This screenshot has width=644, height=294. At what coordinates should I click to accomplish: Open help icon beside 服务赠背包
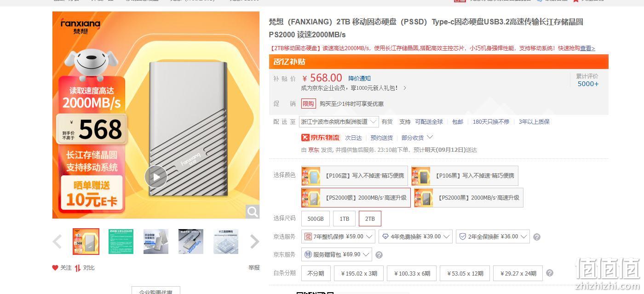pos(379,255)
